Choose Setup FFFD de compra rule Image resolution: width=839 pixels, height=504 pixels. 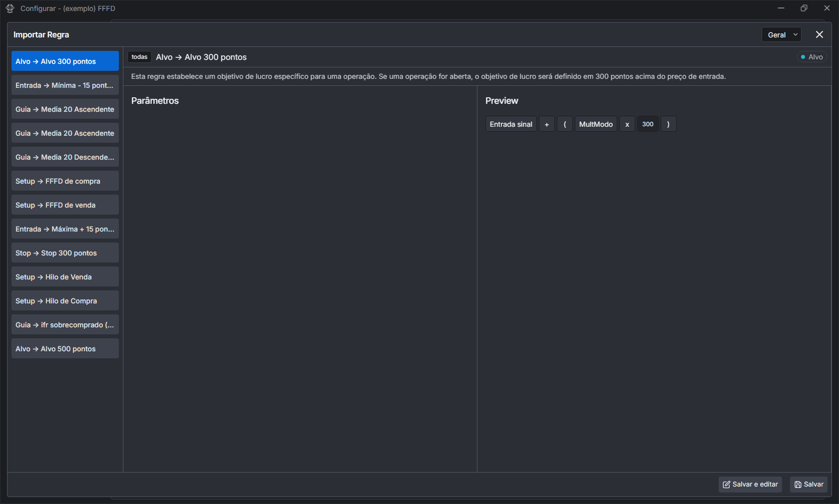65,181
